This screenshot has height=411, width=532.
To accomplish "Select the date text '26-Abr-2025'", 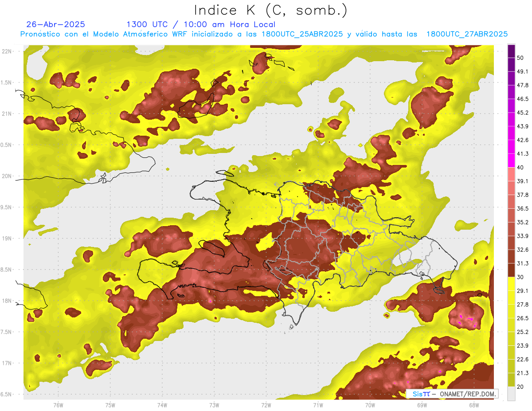I will (56, 24).
